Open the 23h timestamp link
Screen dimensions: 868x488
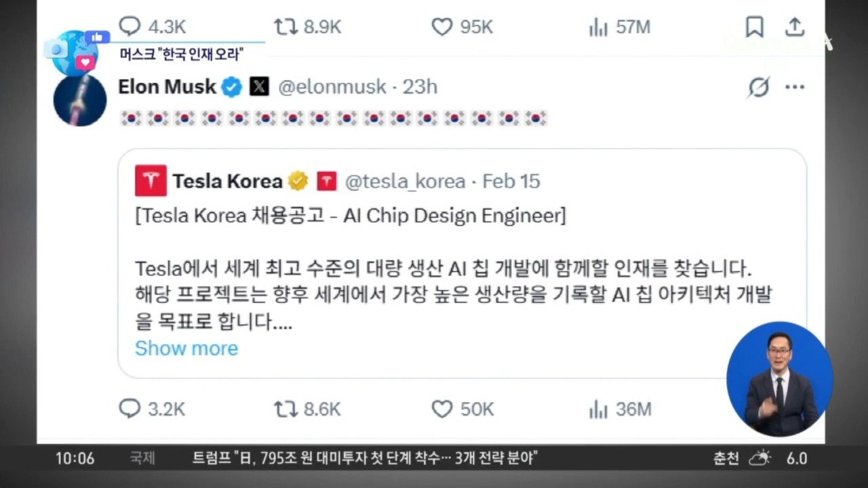pyautogui.click(x=420, y=87)
